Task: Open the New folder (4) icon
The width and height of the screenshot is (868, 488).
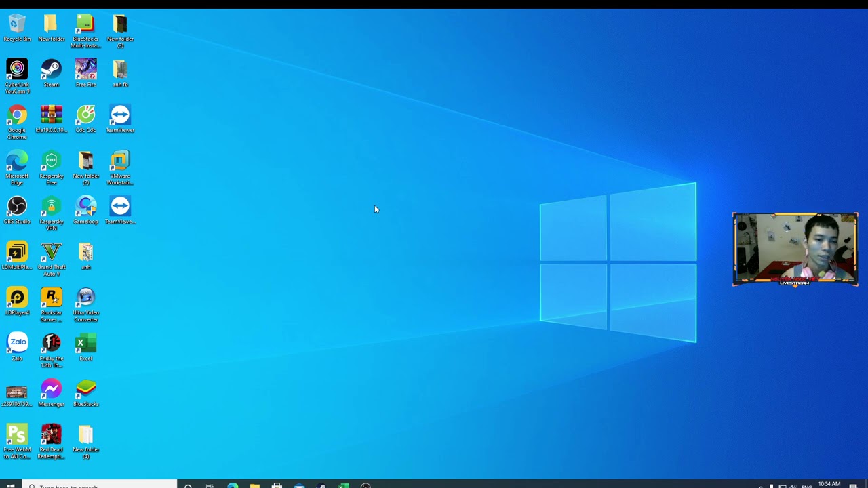Action: coord(85,441)
